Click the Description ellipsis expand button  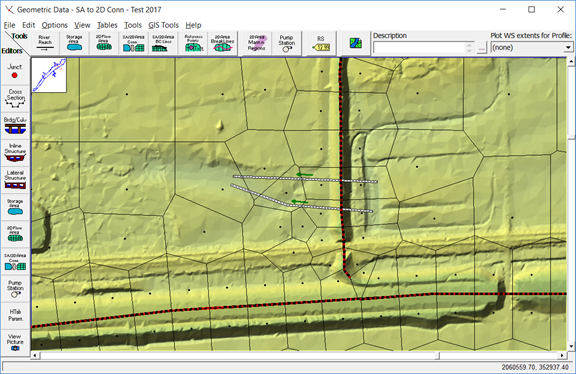(x=482, y=48)
